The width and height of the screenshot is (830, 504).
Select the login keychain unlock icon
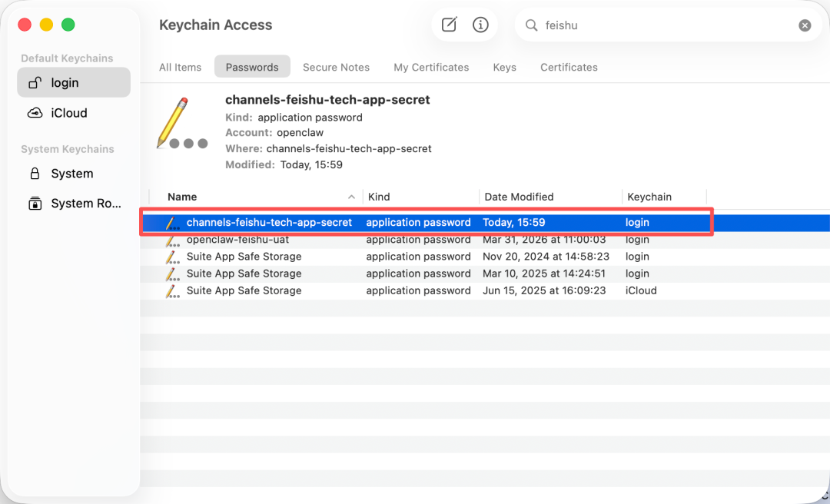pyautogui.click(x=35, y=83)
